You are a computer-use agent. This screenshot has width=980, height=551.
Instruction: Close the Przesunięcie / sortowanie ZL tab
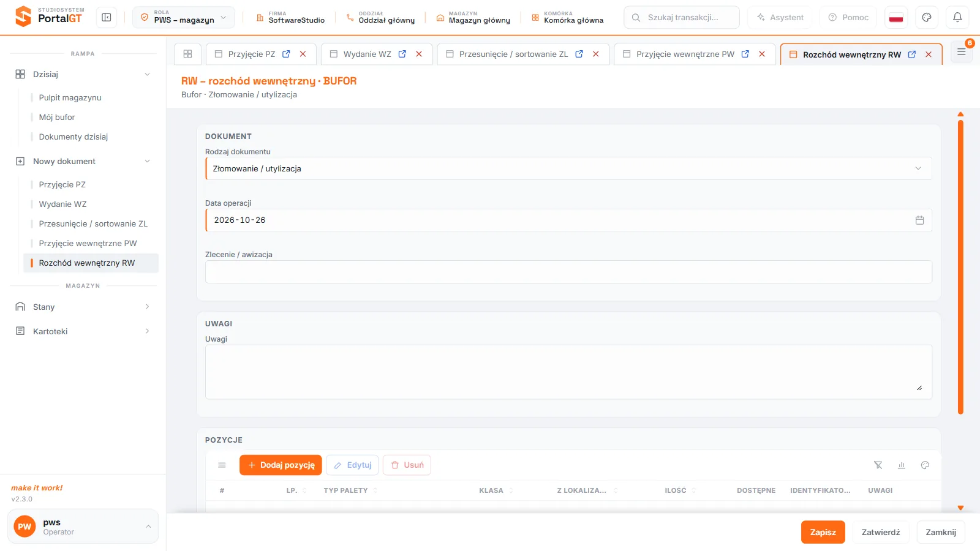pos(596,54)
